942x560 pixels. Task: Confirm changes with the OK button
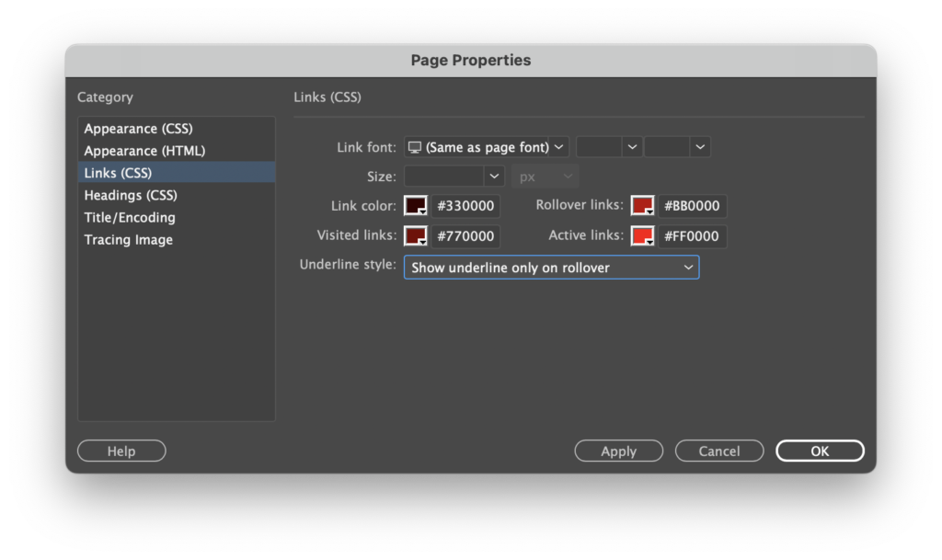click(x=820, y=451)
